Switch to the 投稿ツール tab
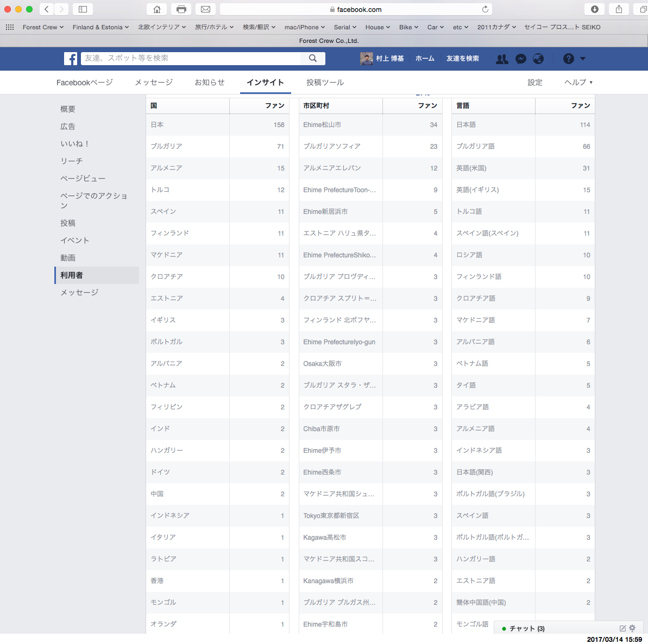The height and width of the screenshot is (644, 648). (325, 83)
